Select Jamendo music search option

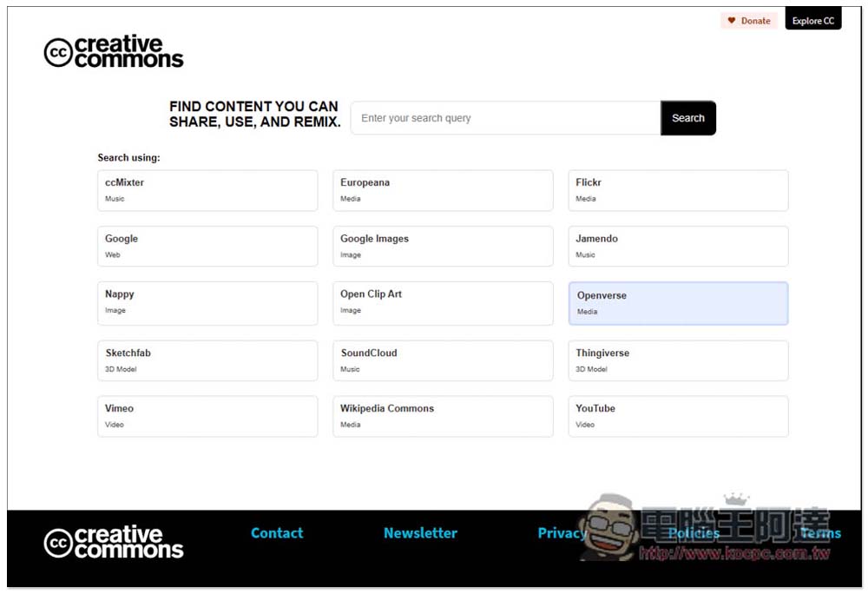(x=678, y=246)
